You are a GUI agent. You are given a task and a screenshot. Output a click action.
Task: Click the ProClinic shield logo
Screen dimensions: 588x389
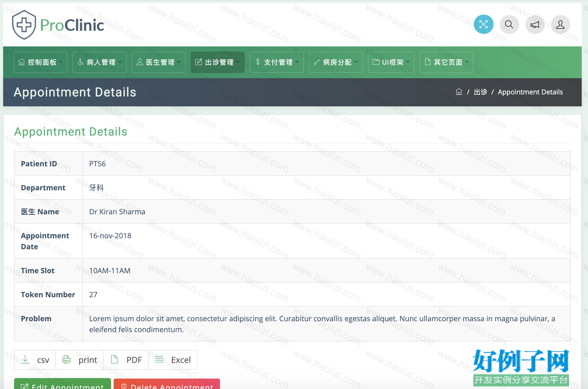(24, 25)
